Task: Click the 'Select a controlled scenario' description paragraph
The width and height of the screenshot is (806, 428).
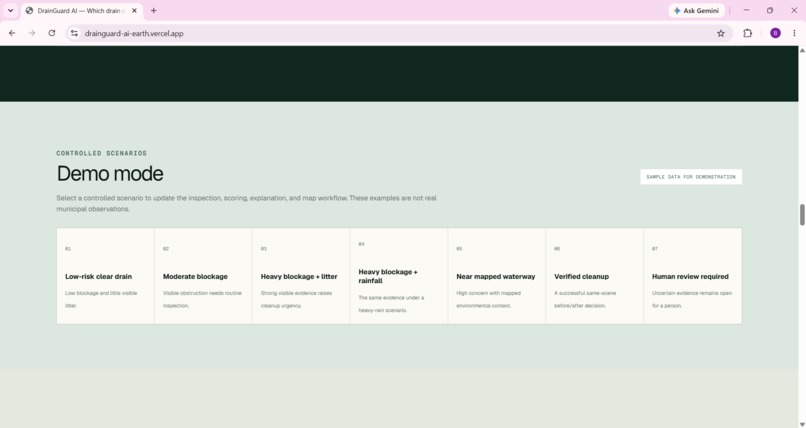Action: [246, 203]
